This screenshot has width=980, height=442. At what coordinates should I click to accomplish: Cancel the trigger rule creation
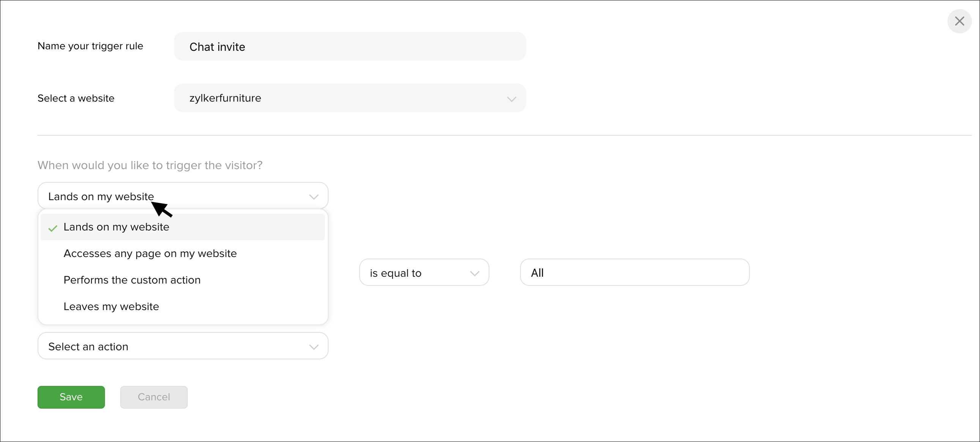pos(154,398)
